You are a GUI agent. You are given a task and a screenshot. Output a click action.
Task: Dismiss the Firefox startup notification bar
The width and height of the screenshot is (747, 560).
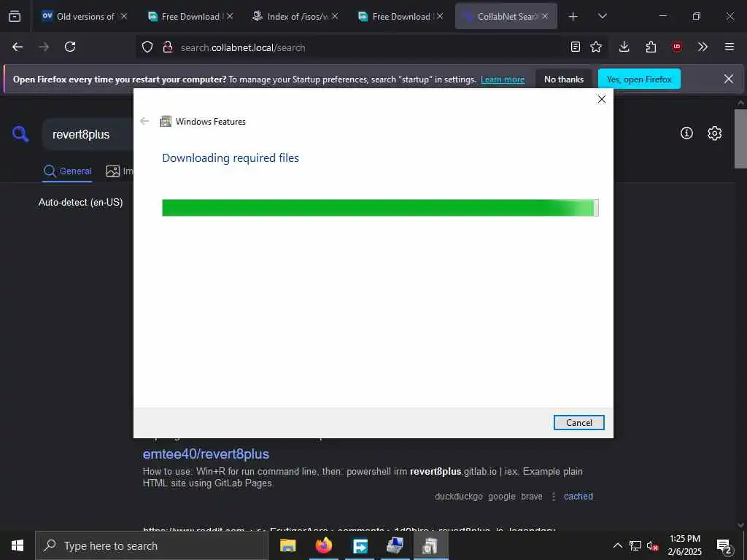point(729,79)
